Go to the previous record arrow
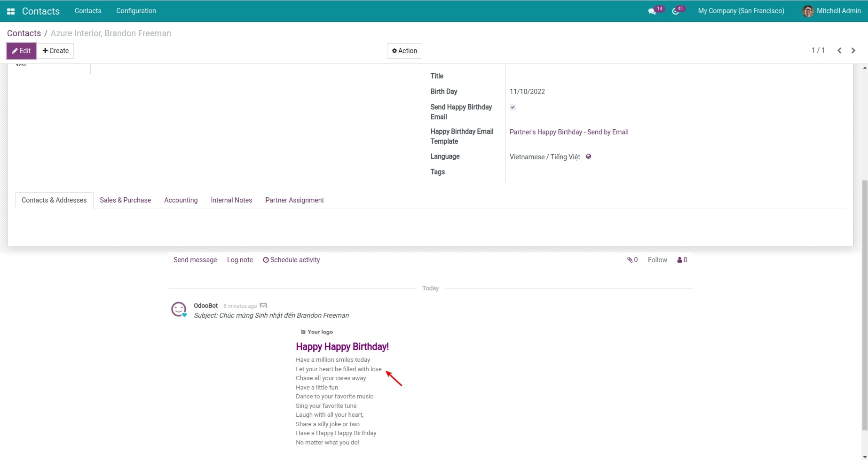 point(839,50)
